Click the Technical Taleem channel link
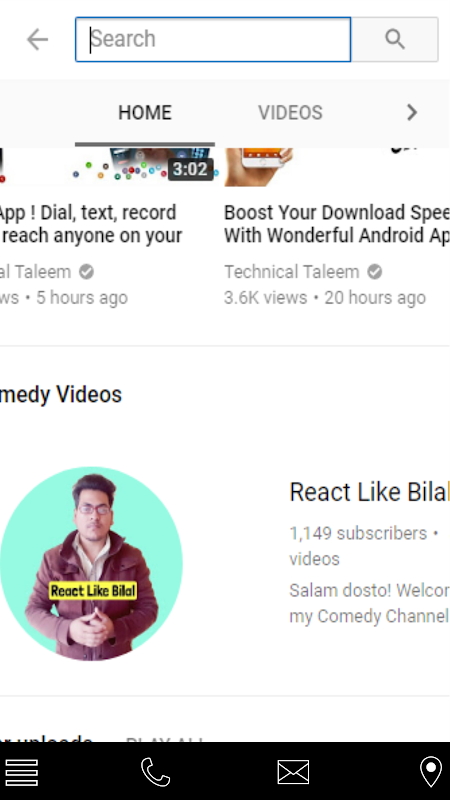The width and height of the screenshot is (450, 800). tap(292, 272)
